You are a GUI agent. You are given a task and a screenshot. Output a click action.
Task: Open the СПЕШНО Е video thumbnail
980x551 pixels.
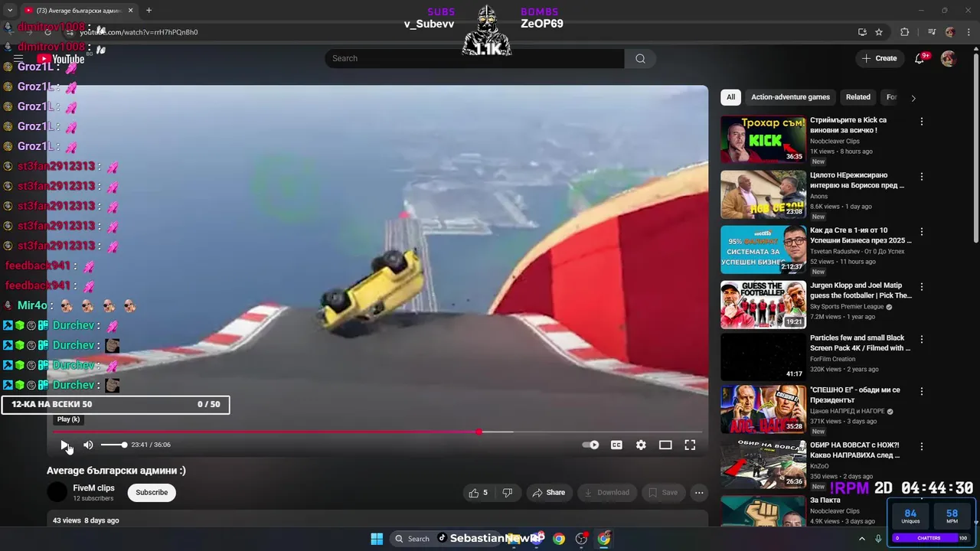[x=763, y=409]
